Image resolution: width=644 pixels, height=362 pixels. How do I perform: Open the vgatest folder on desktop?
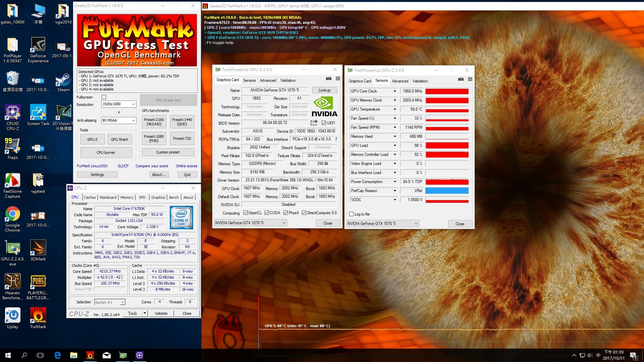click(x=38, y=183)
